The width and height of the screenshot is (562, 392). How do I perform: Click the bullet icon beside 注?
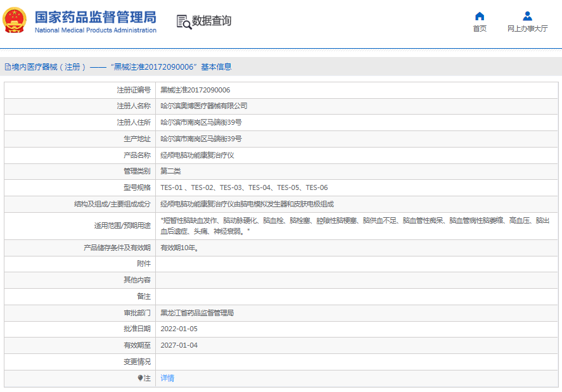140,378
